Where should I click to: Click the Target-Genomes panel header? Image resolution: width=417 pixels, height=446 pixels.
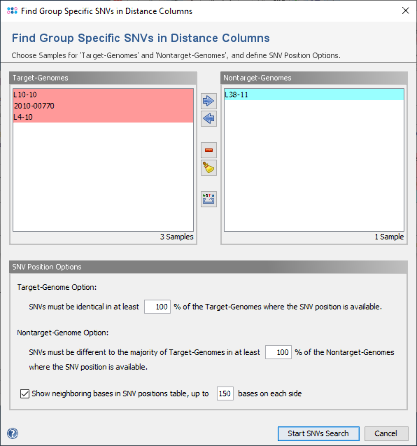point(103,78)
